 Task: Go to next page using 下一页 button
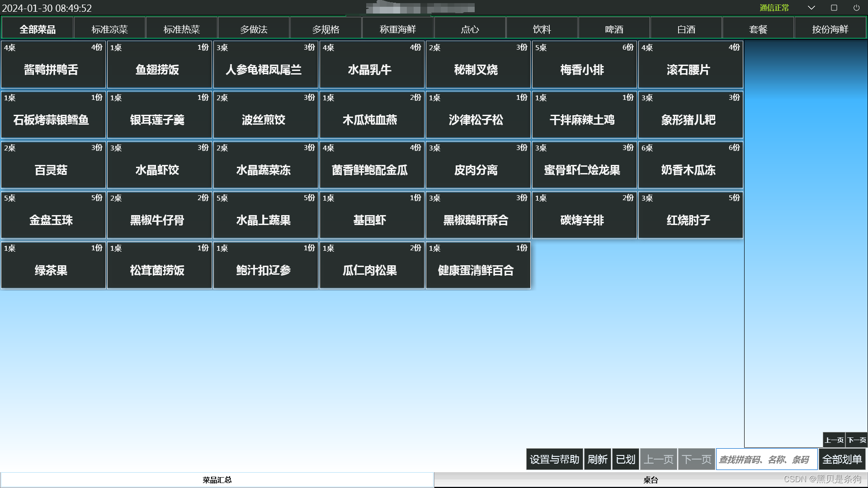(696, 459)
